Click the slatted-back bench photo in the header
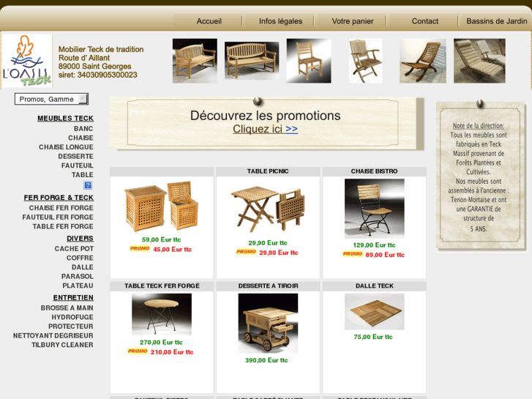The width and height of the screenshot is (532, 399). click(x=252, y=61)
